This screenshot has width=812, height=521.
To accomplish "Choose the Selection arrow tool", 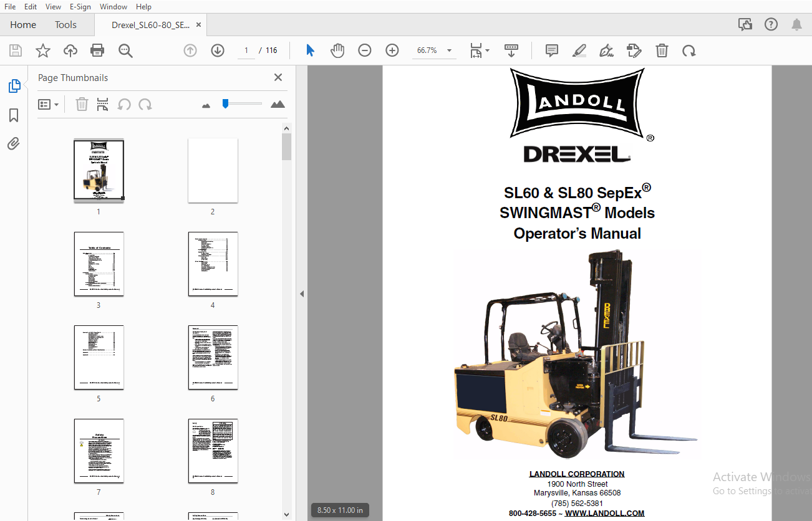I will 310,50.
